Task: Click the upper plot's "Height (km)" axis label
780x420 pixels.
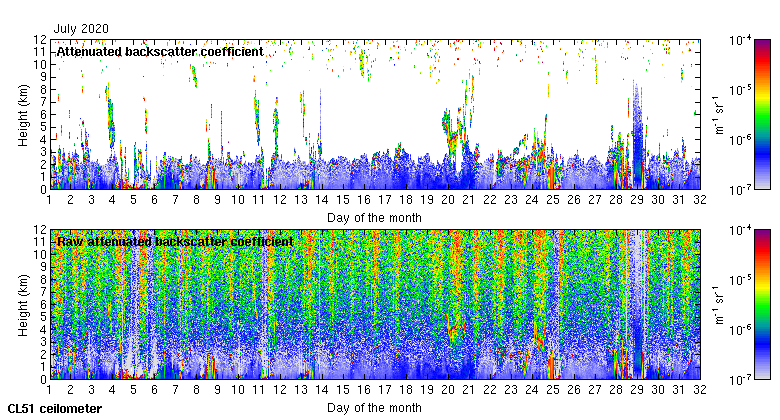Action: point(23,115)
